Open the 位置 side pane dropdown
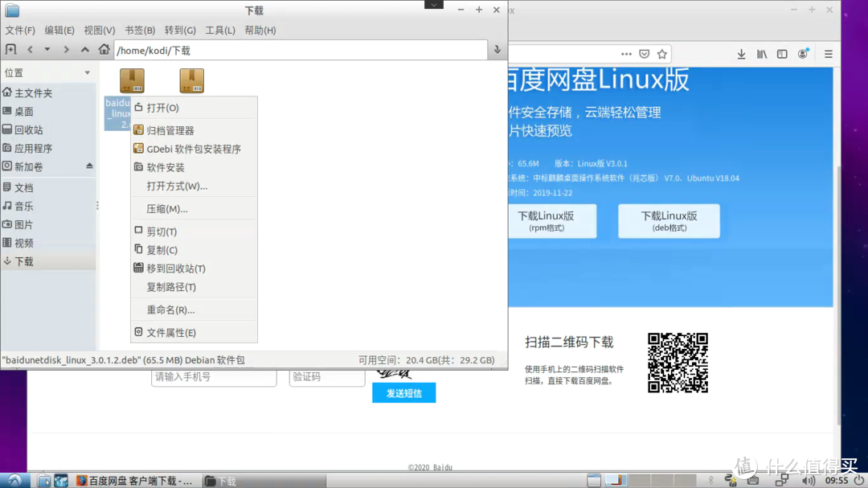Viewport: 868px width, 488px height. click(87, 72)
